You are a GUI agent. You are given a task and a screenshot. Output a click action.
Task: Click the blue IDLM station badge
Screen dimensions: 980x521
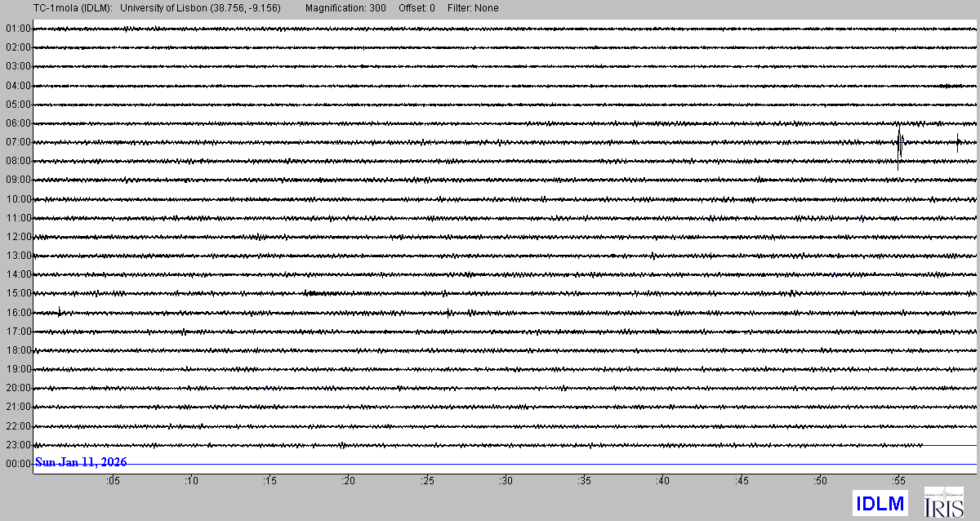pyautogui.click(x=880, y=503)
